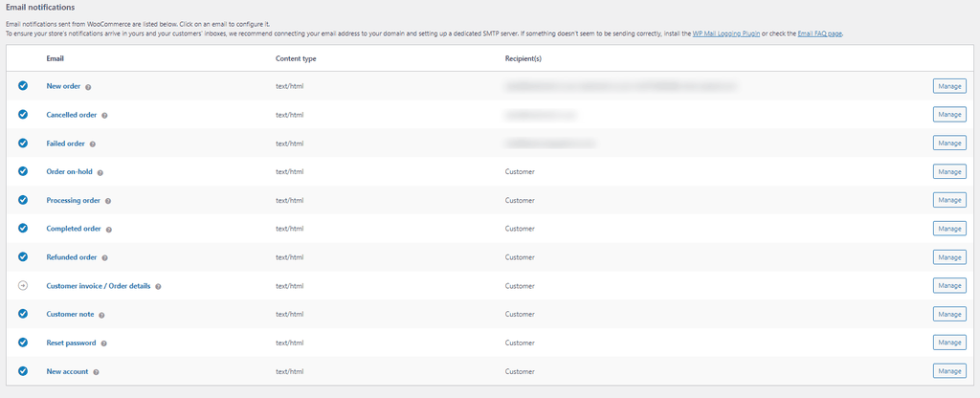The width and height of the screenshot is (980, 398).
Task: Select the Completed order email name
Action: (74, 230)
